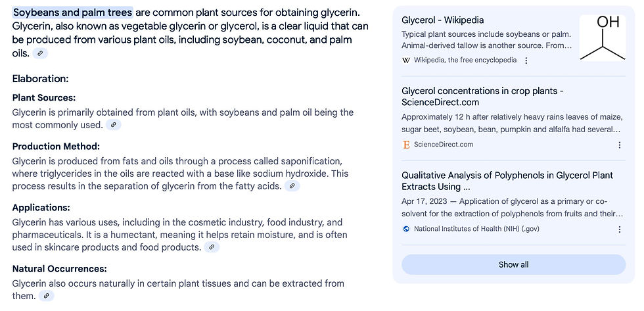Click the Wikipedia W favicon
Viewport: 644px width, 311px height.
pyautogui.click(x=406, y=60)
